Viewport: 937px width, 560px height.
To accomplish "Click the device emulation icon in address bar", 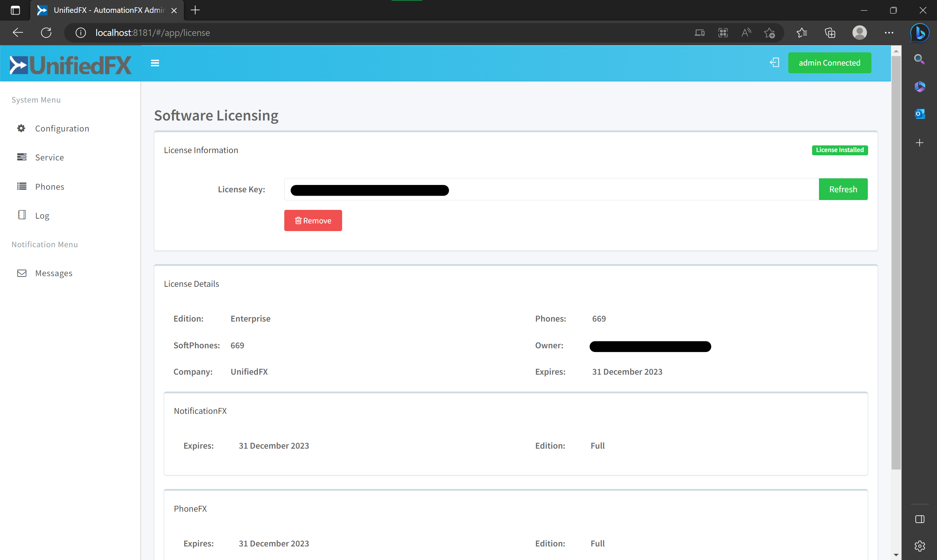I will [699, 33].
